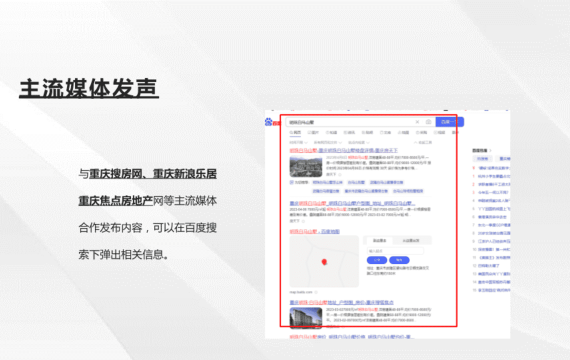
Task: Open the 所有网页和文件 file type dropdown
Action: [x=328, y=143]
